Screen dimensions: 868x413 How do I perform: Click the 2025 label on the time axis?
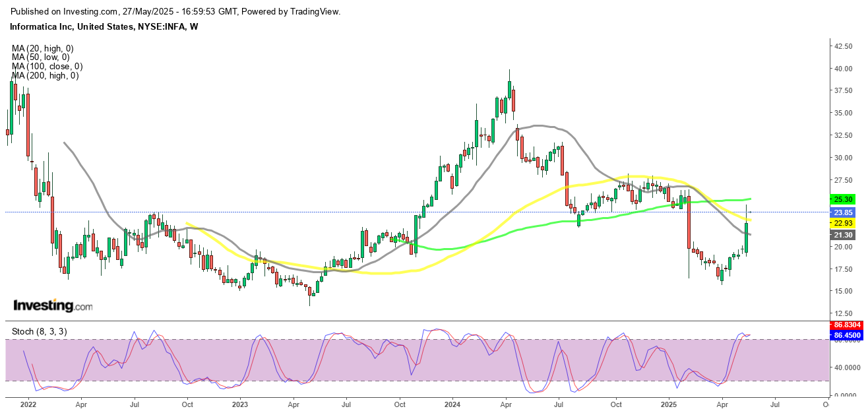click(x=669, y=403)
